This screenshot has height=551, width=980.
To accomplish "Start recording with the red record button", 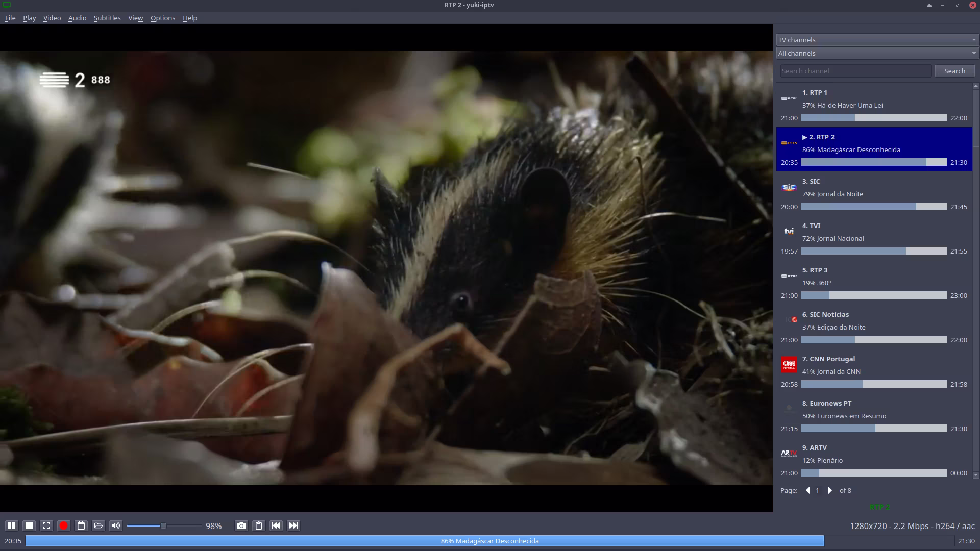I will click(63, 525).
